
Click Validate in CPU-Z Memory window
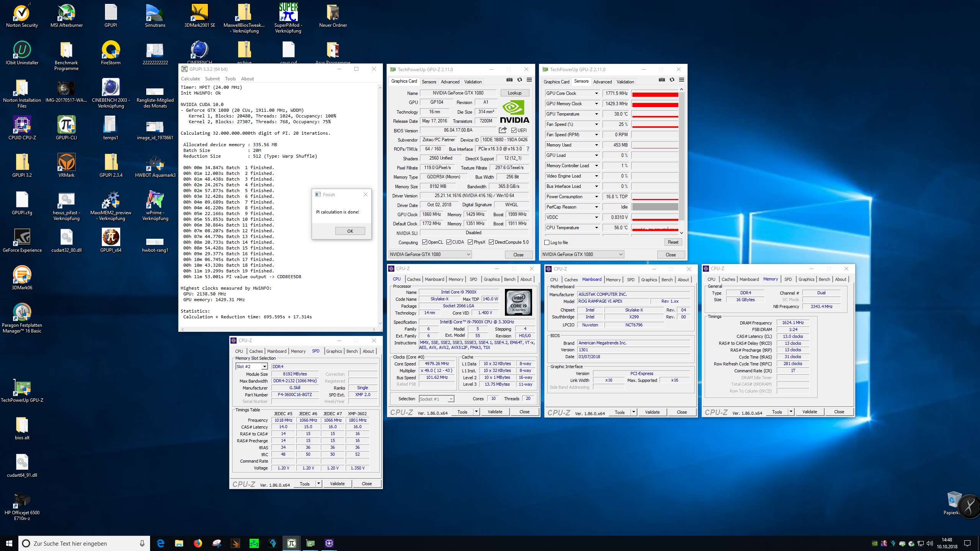point(810,412)
